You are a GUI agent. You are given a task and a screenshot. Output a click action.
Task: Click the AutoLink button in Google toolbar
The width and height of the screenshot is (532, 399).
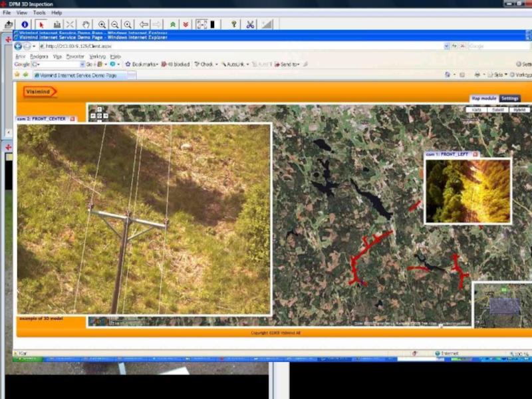235,64
